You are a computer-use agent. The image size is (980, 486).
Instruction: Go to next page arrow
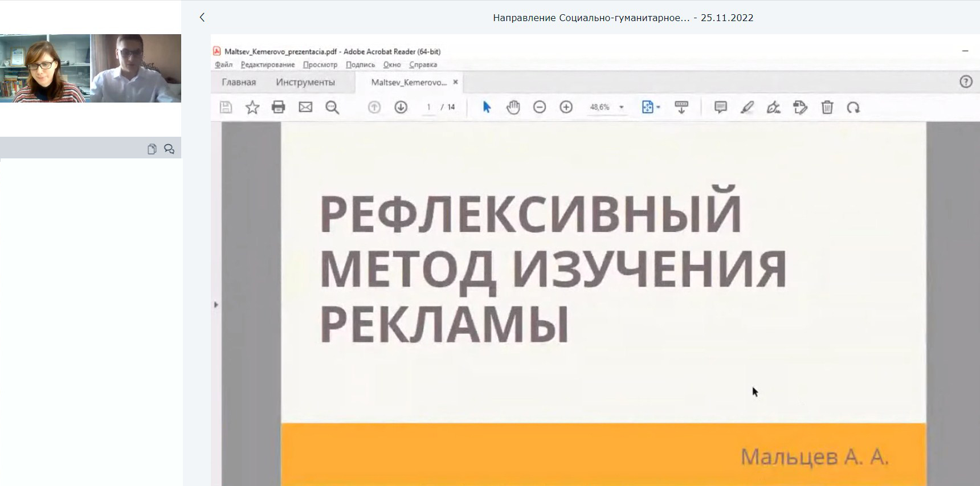click(401, 107)
